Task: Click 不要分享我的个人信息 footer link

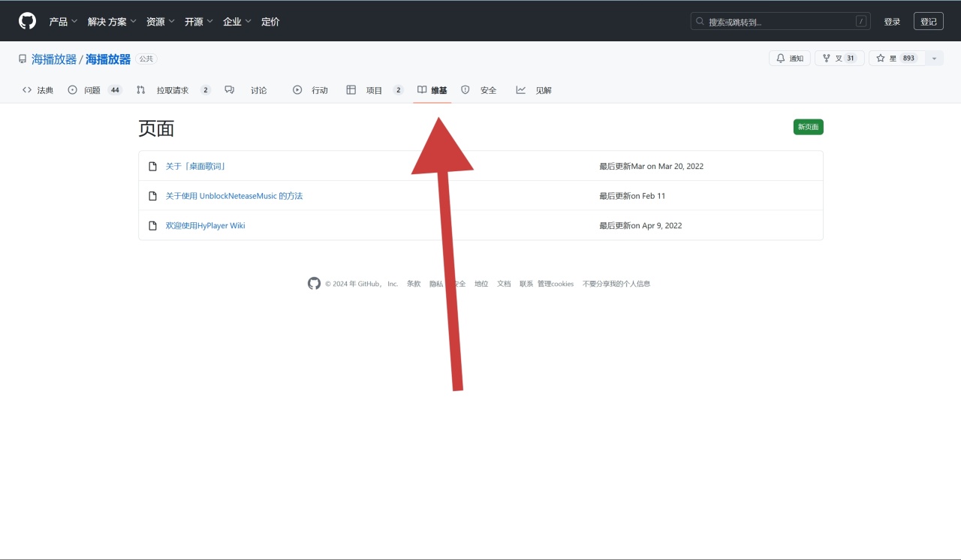Action: (x=616, y=284)
